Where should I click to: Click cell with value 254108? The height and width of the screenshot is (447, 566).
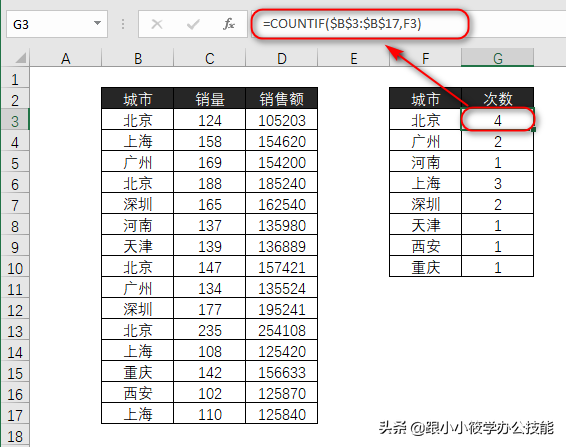(282, 330)
